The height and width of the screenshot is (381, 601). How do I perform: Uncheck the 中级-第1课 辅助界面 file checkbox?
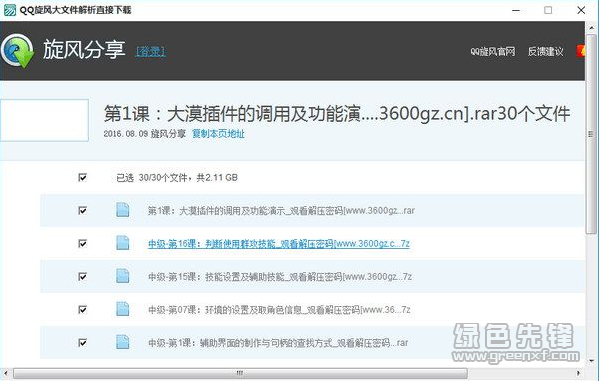click(x=82, y=342)
